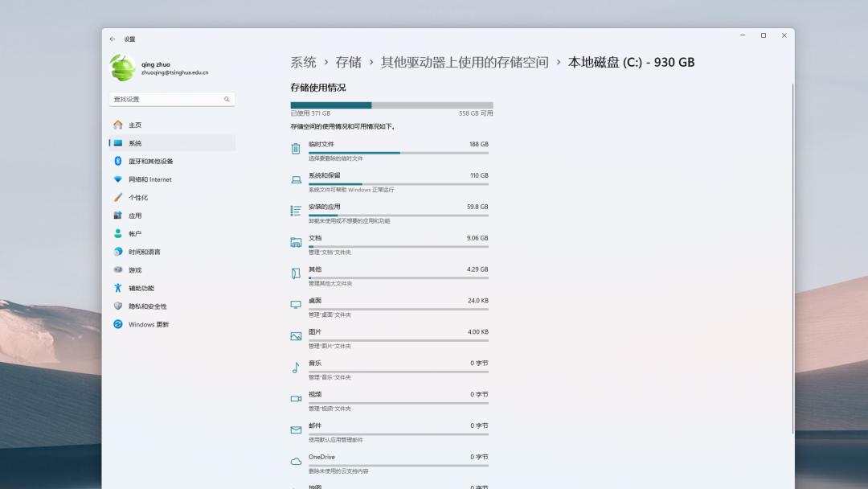Viewport: 868px width, 489px height.
Task: Click the 主页 label in the sidebar
Action: point(135,125)
